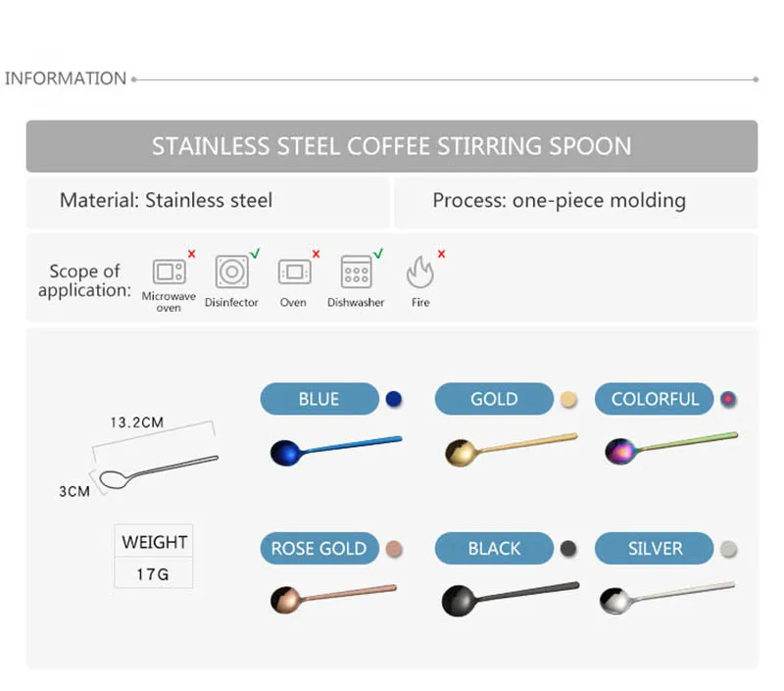Click the green checkmark above Disinfector
784x691 pixels.
coord(255,253)
